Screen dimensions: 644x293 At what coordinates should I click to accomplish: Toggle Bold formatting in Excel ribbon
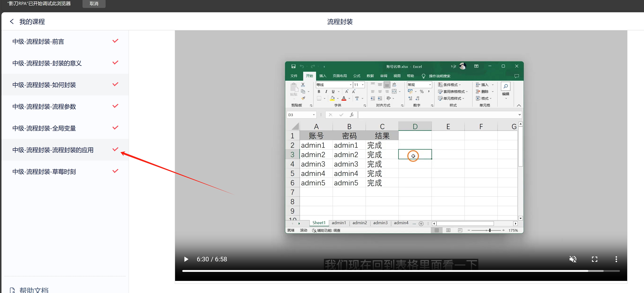pos(319,91)
